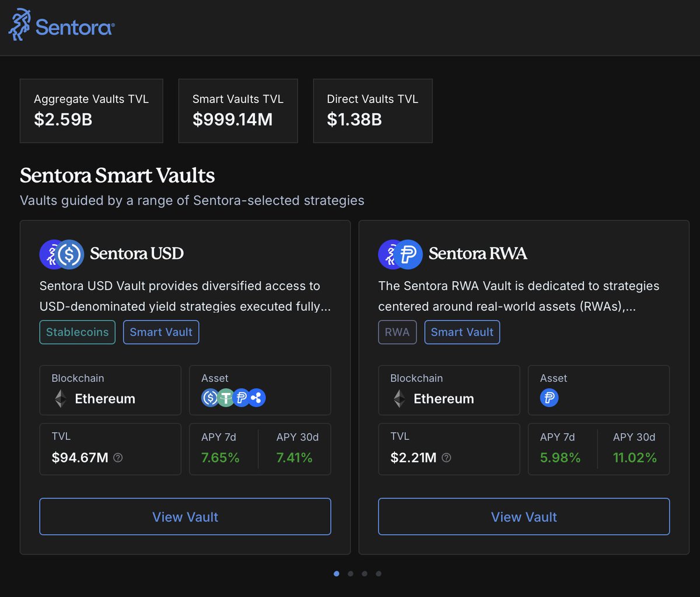
Task: Click the Ethereum icon in Sentora USD card
Action: tap(61, 399)
